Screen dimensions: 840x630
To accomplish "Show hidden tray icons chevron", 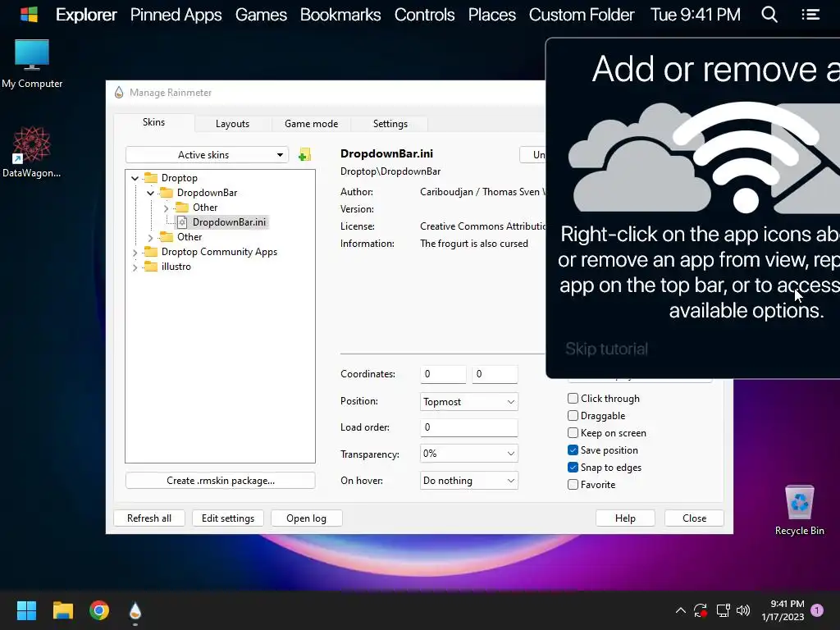I will click(680, 610).
